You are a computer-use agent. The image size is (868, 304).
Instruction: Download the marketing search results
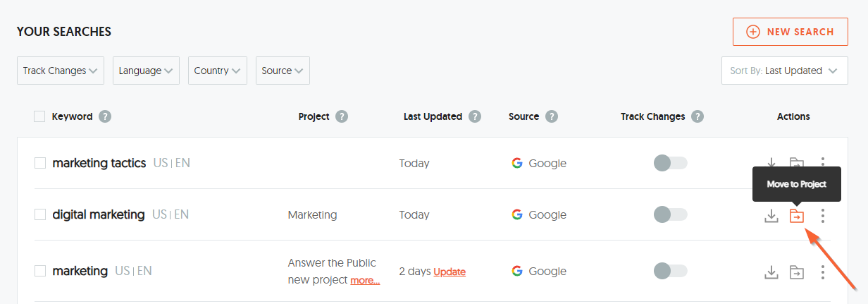[771, 272]
